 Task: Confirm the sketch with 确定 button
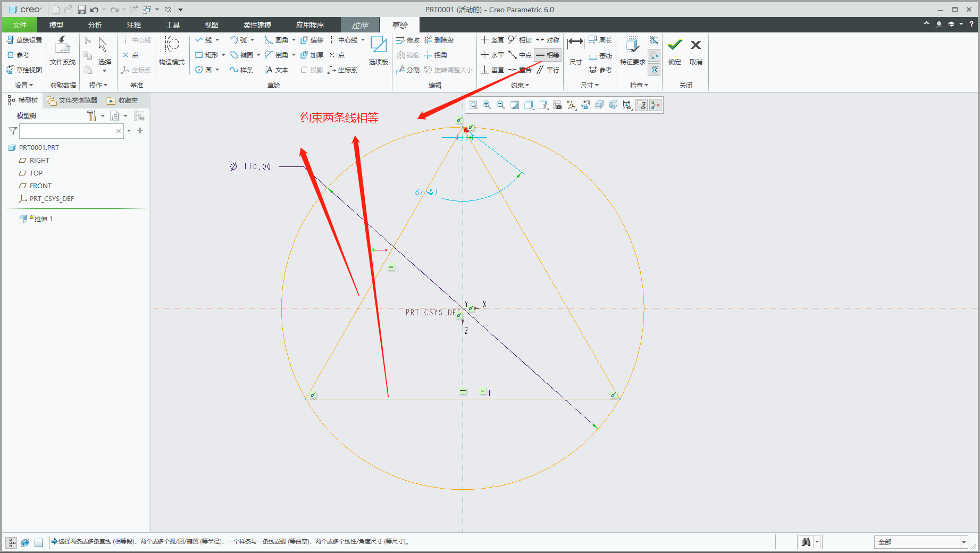pos(675,51)
